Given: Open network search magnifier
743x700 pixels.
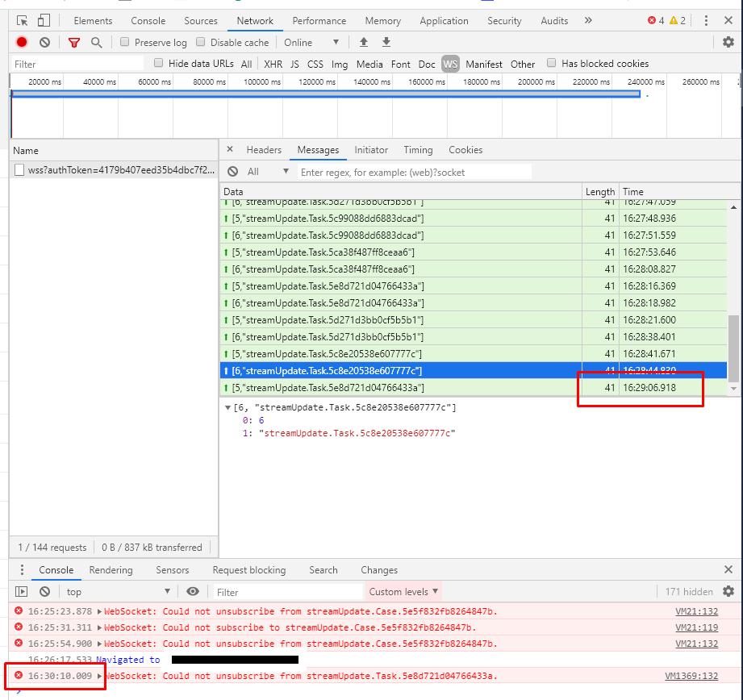Looking at the screenshot, I should click(97, 43).
